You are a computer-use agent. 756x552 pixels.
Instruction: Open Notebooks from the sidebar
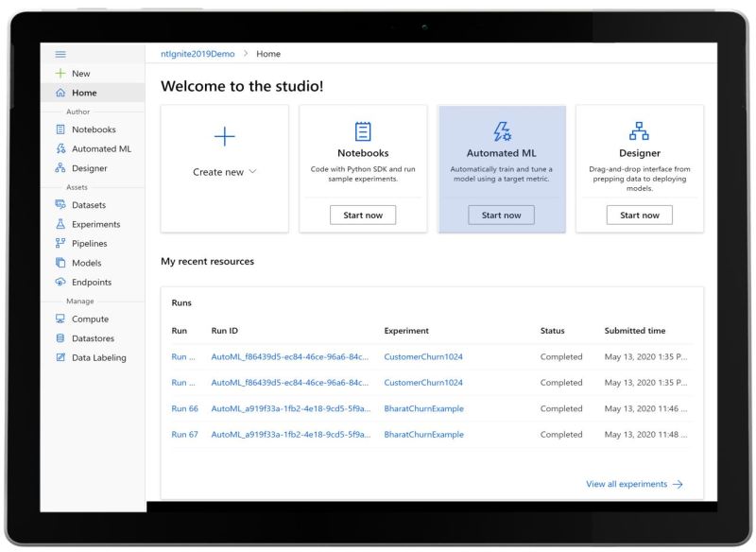click(x=93, y=129)
